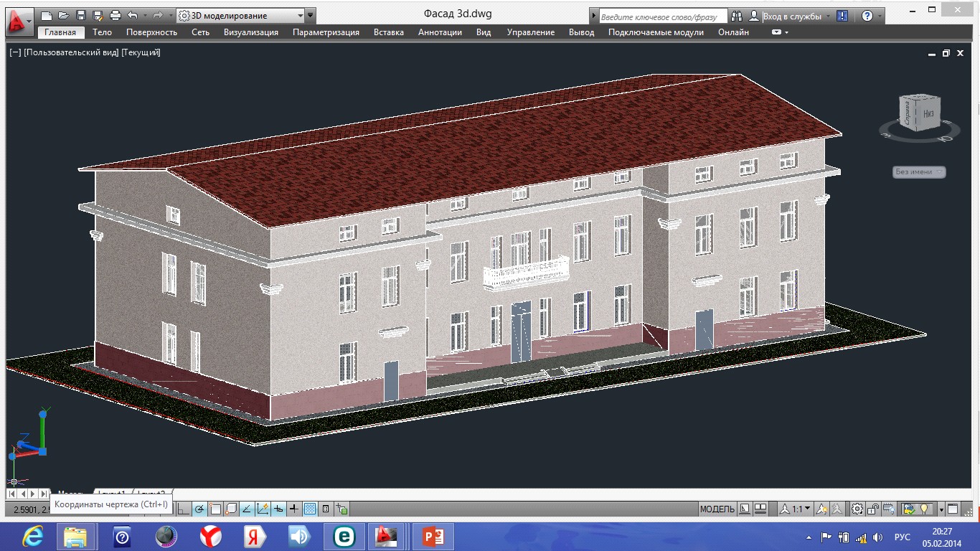Switch to the Аннотации ribbon tab
This screenshot has height=551, width=980.
(x=440, y=32)
